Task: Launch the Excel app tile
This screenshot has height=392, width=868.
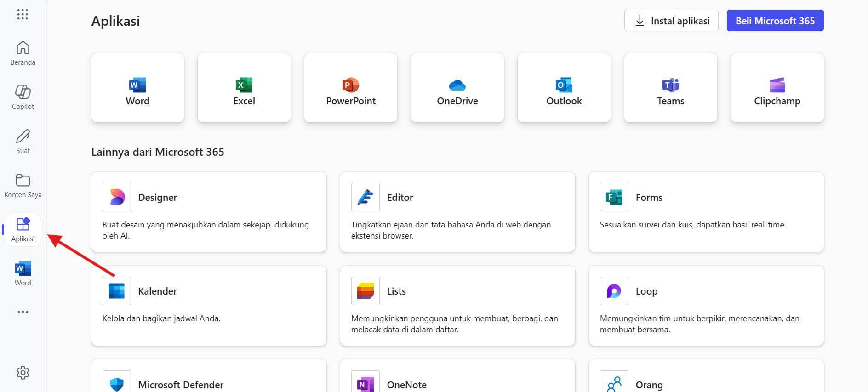Action: (x=244, y=88)
